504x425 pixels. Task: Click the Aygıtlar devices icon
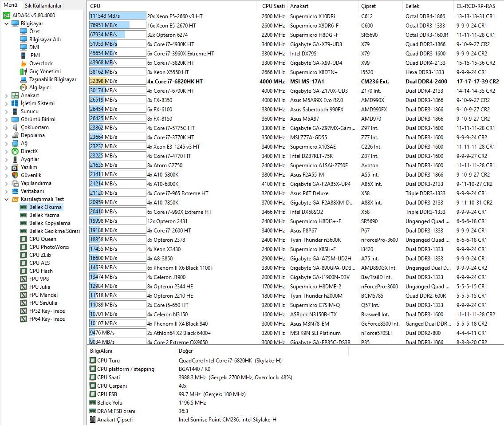click(x=15, y=159)
